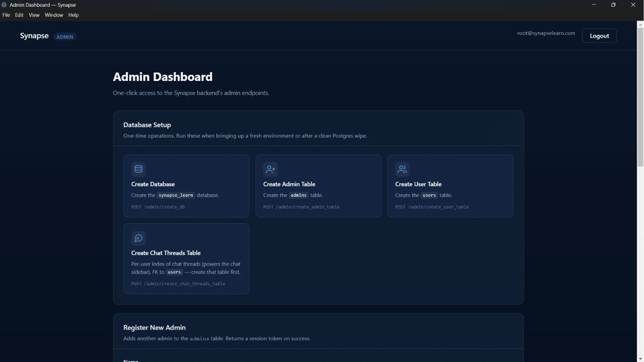This screenshot has height=362, width=644.
Task: Click the root@synapselearn.com account email
Action: pyautogui.click(x=546, y=33)
